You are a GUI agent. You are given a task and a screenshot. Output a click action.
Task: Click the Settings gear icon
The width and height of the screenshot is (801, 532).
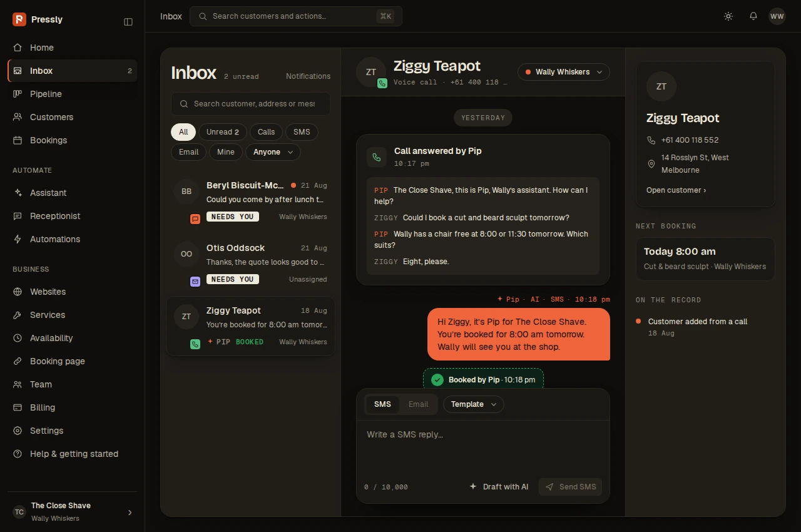(18, 431)
